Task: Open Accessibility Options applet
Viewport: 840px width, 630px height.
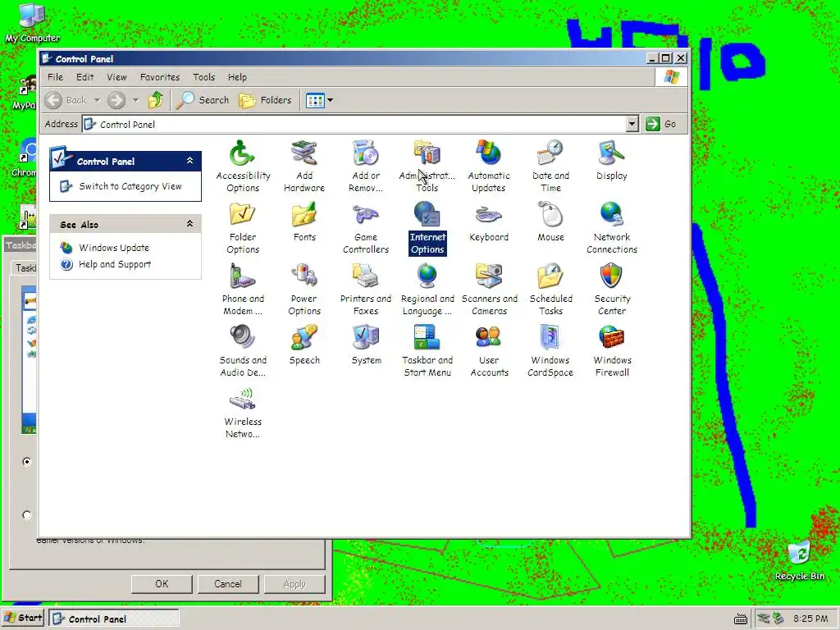Action: click(x=243, y=166)
